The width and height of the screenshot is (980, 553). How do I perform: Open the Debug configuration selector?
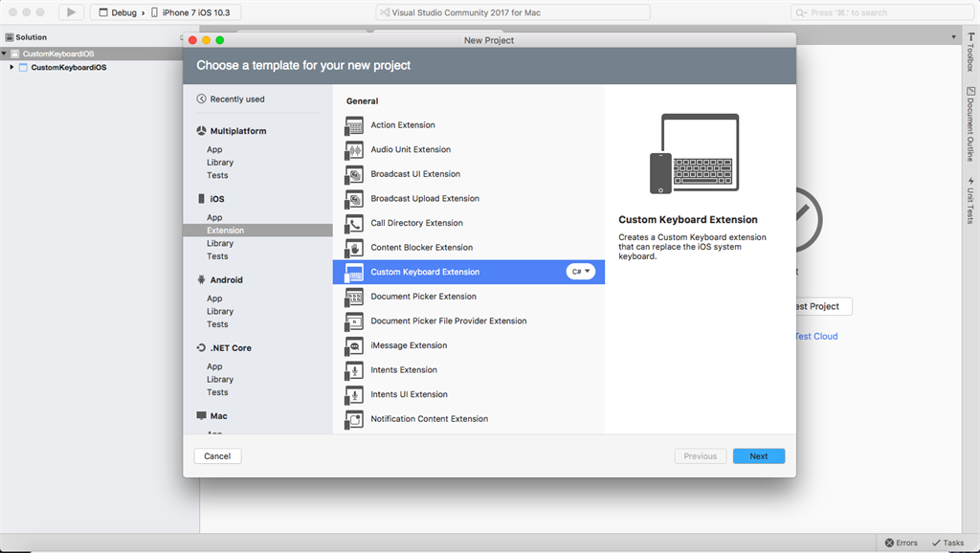(118, 12)
